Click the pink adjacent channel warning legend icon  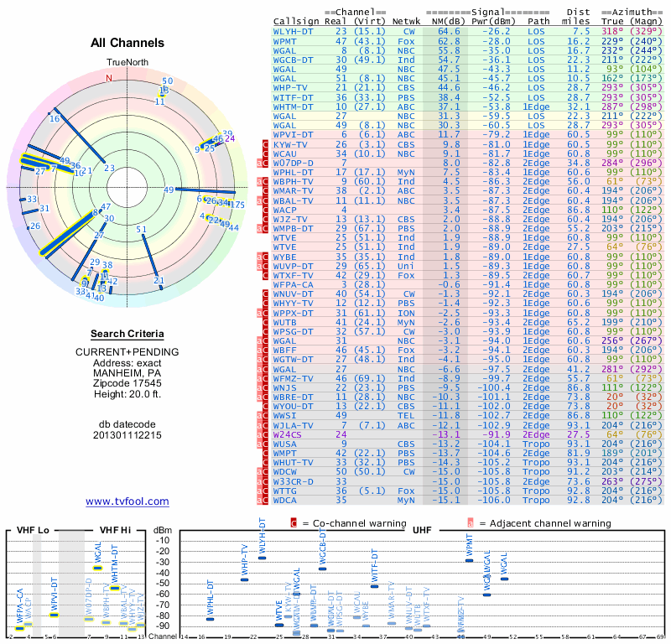click(471, 523)
